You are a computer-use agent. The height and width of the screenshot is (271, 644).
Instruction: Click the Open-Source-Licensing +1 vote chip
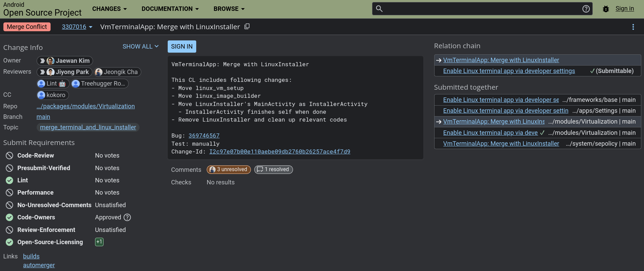99,242
